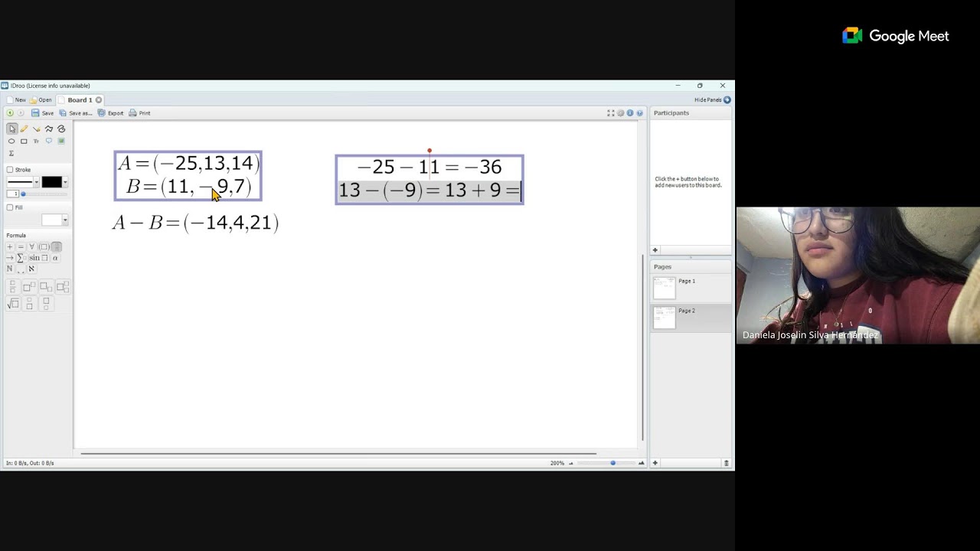
Task: Add a participant with plus button
Action: point(655,250)
